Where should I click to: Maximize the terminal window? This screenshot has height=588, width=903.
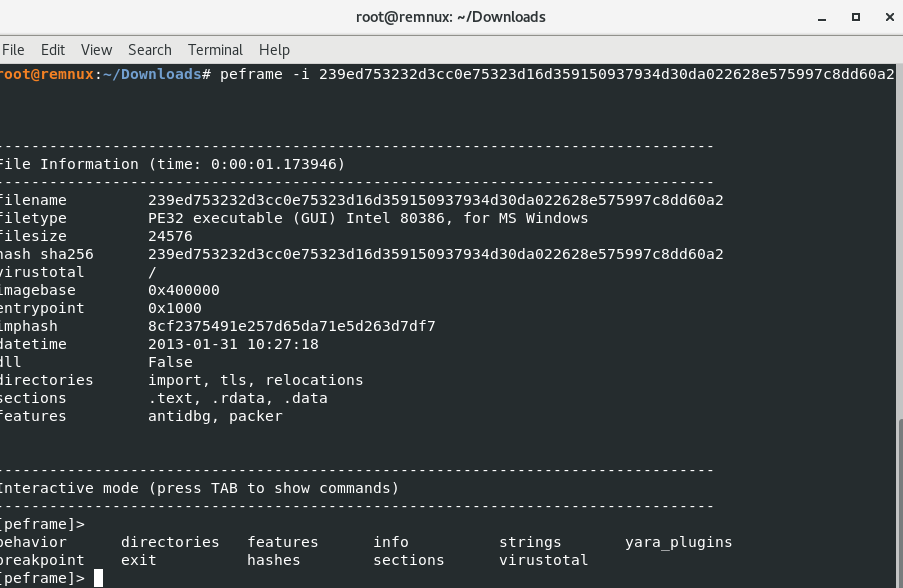tap(856, 17)
